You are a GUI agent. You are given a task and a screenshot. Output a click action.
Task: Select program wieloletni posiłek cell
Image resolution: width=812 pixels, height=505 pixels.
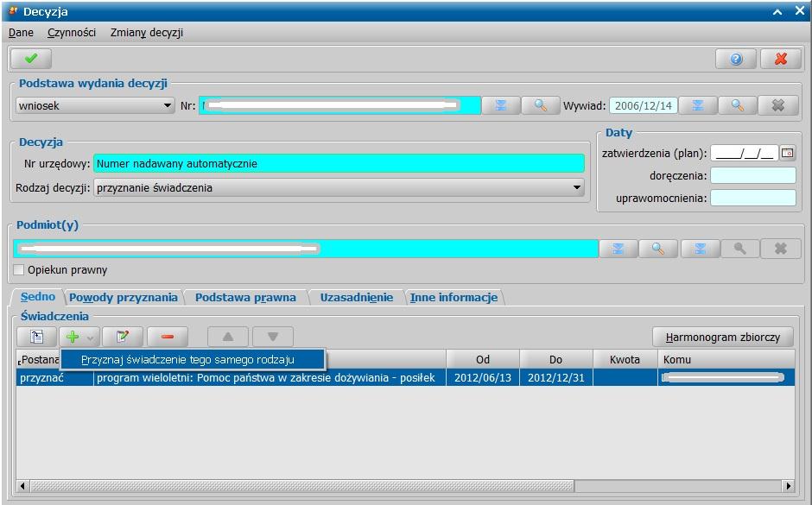point(270,378)
